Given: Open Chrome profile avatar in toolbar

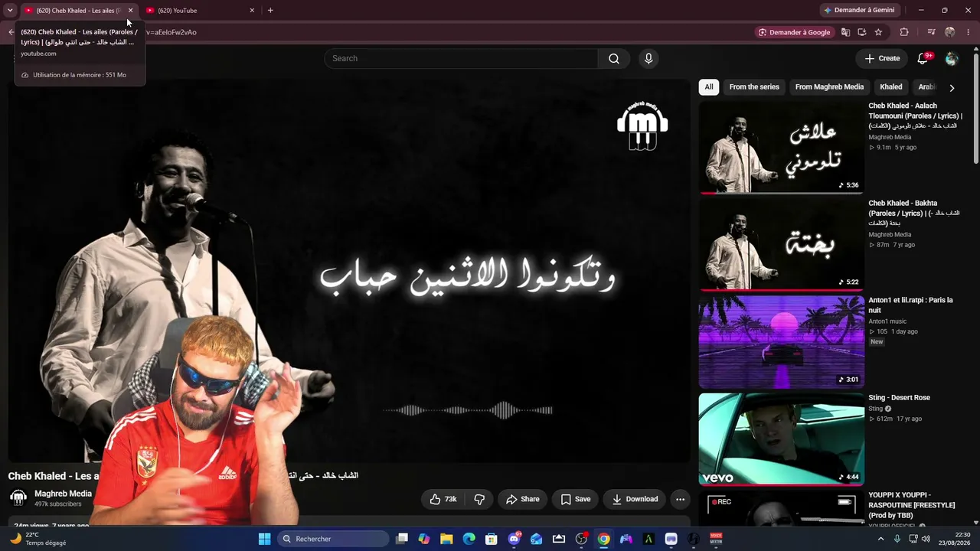Looking at the screenshot, I should tap(950, 32).
